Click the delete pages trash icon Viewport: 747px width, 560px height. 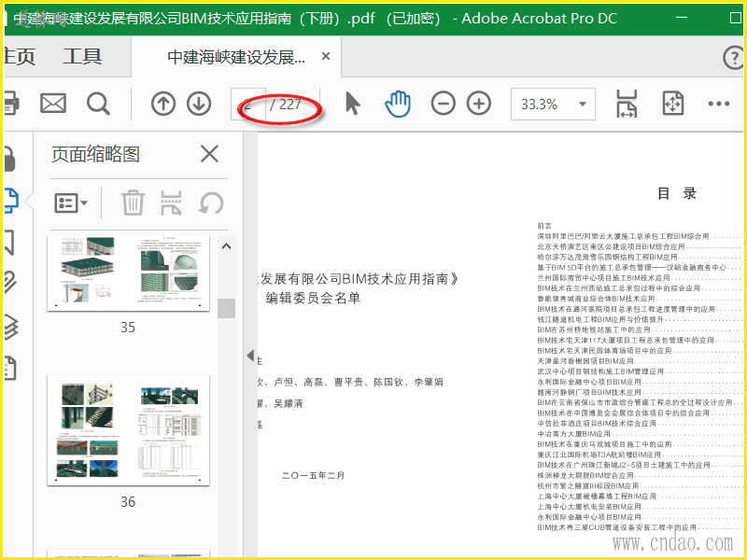pyautogui.click(x=133, y=203)
